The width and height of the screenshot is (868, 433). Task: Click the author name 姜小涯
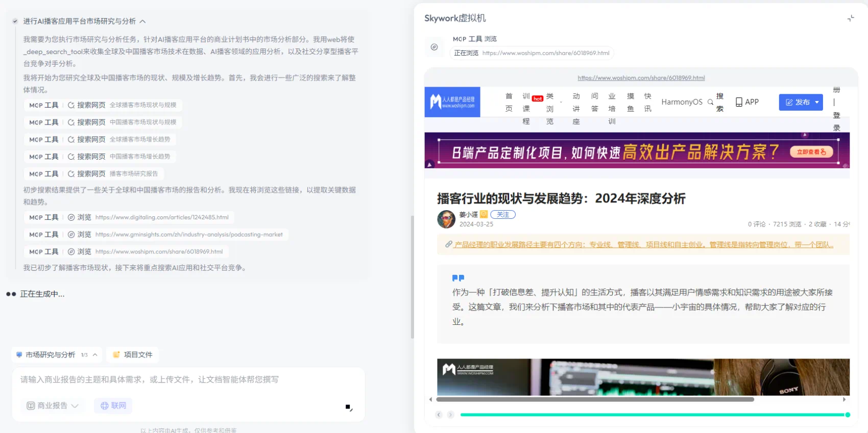[468, 215]
